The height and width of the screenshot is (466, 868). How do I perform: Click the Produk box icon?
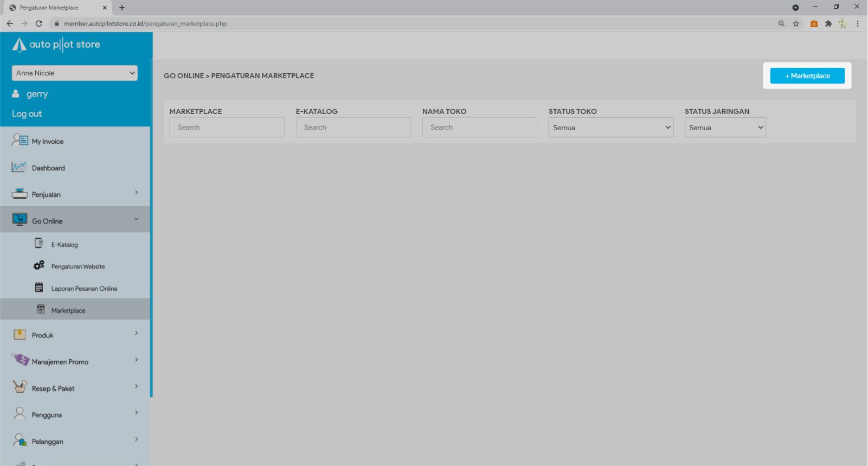tap(20, 335)
